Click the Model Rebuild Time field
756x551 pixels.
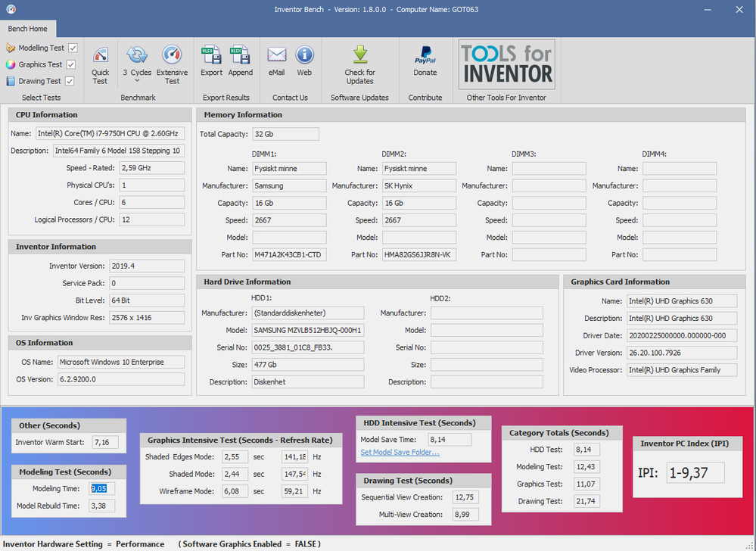tap(102, 506)
